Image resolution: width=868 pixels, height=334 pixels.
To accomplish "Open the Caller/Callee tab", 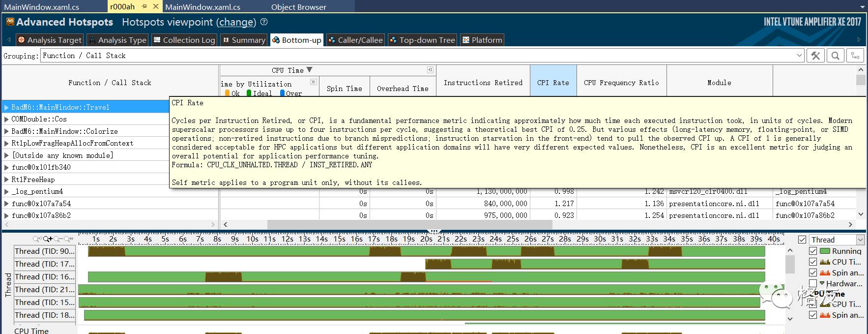I will click(355, 40).
